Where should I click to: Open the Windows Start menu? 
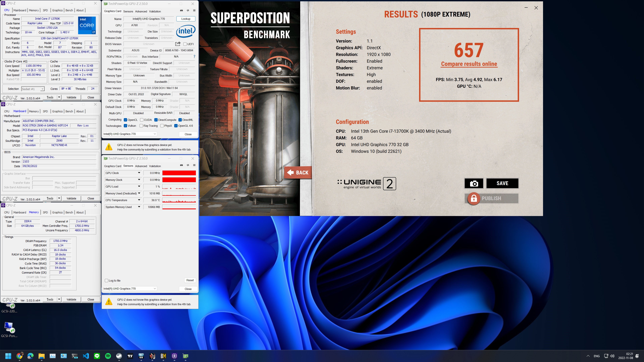[x=8, y=356]
